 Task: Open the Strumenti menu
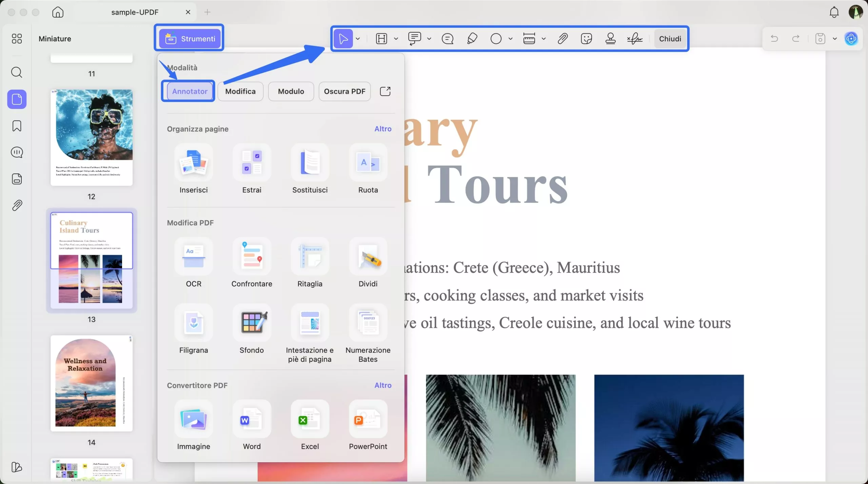click(190, 38)
